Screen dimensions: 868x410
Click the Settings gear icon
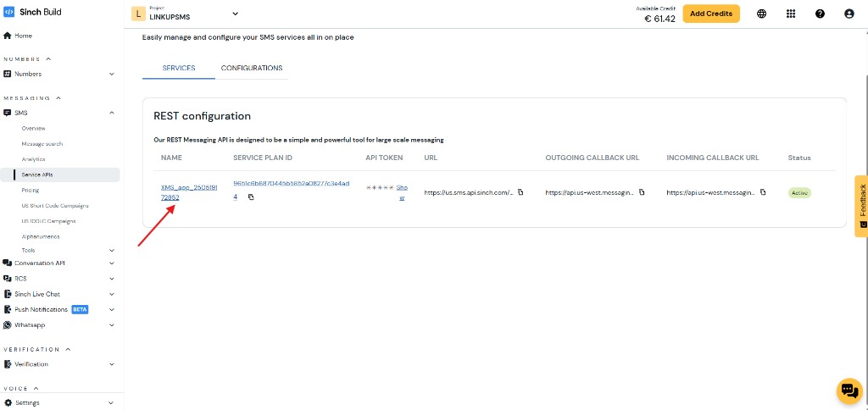[7, 403]
